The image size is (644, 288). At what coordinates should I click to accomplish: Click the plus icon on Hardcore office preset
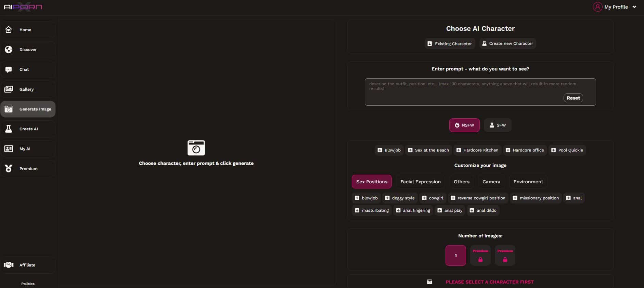coord(508,150)
